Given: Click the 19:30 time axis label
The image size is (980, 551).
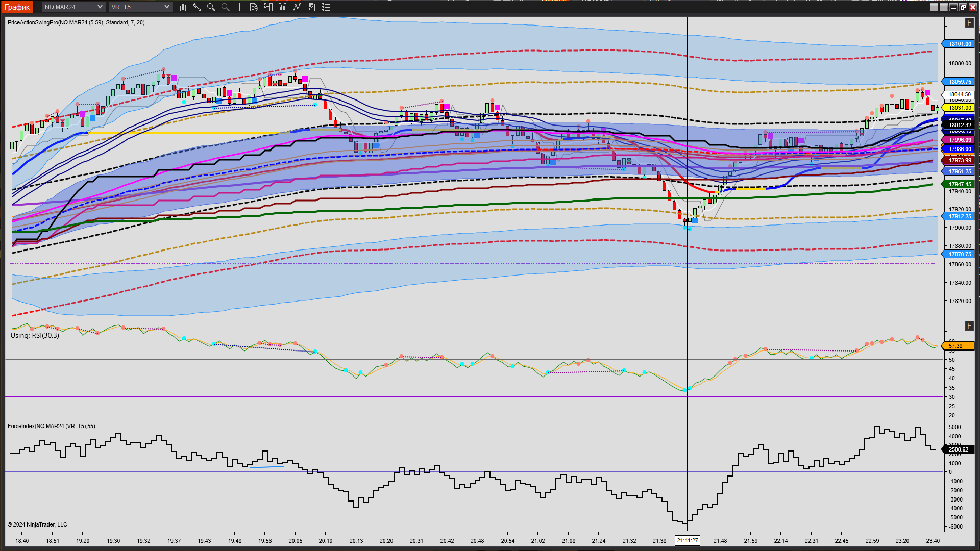Looking at the screenshot, I should point(113,541).
